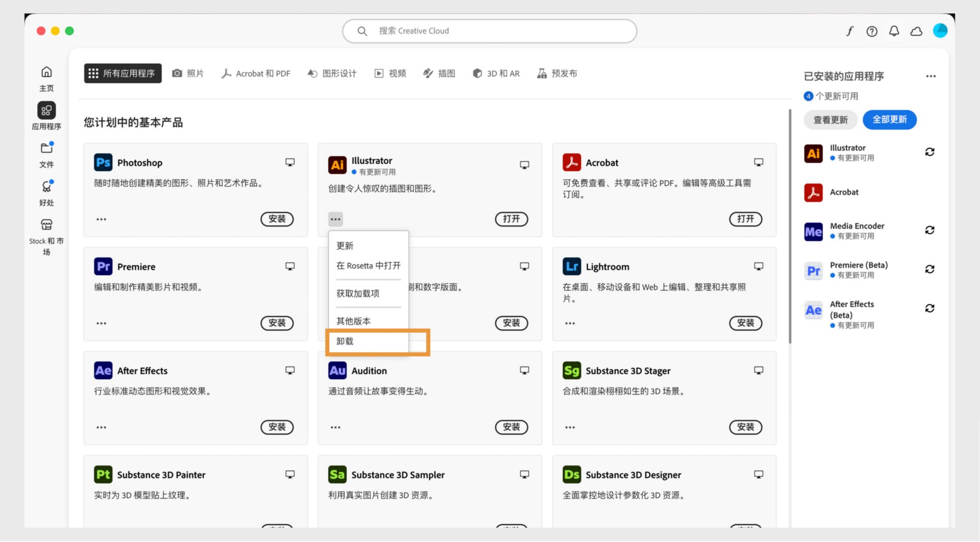
Task: Select 所有应用程序 tab
Action: [122, 73]
